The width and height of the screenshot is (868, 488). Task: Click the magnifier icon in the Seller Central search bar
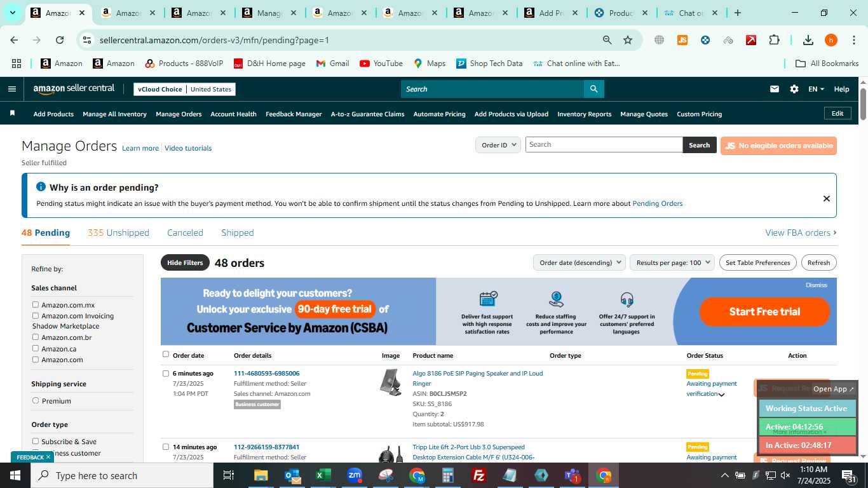[x=593, y=89]
